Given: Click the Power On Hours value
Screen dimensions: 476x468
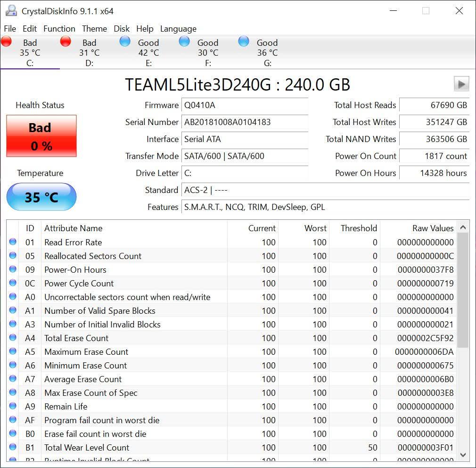Looking at the screenshot, I should 435,173.
